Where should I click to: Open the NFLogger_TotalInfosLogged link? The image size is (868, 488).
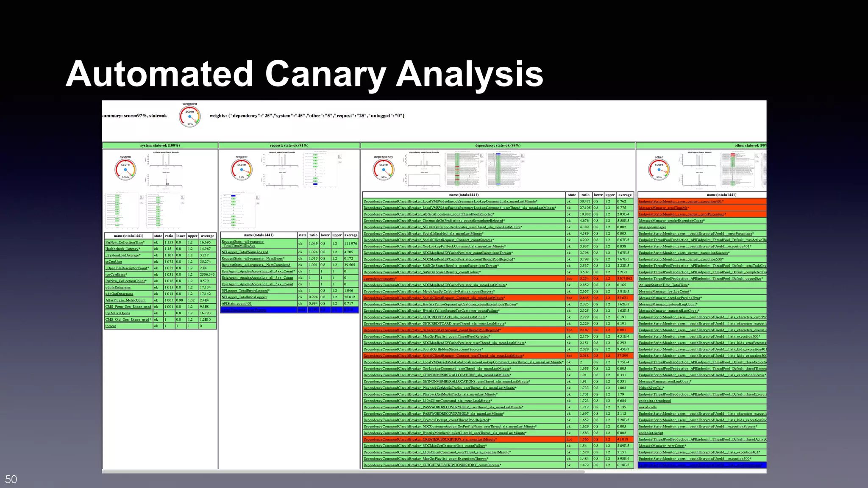244,297
